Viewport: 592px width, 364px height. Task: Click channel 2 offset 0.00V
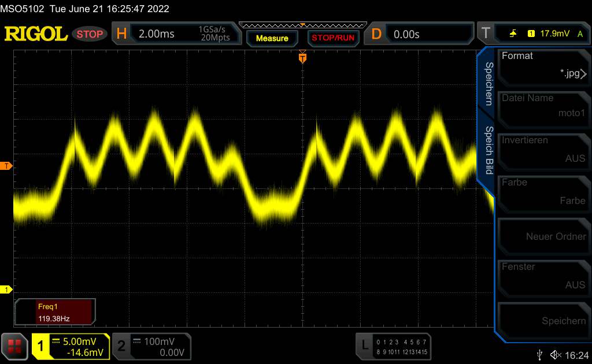click(172, 352)
